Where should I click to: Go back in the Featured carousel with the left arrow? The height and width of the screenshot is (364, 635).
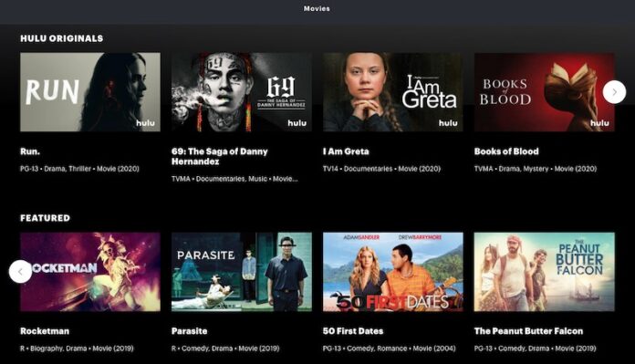20,271
